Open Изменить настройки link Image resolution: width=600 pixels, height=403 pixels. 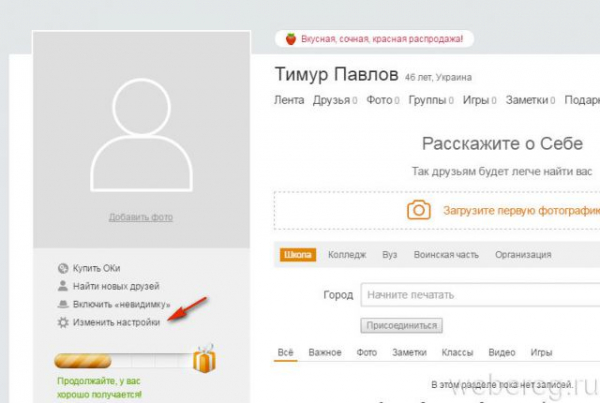[116, 322]
